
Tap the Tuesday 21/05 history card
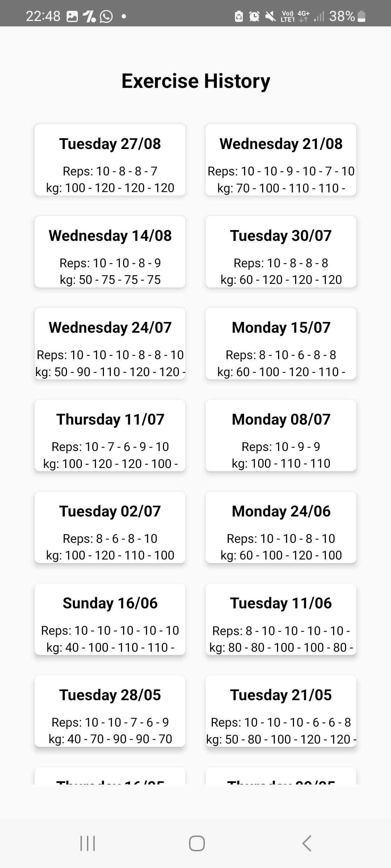click(281, 711)
